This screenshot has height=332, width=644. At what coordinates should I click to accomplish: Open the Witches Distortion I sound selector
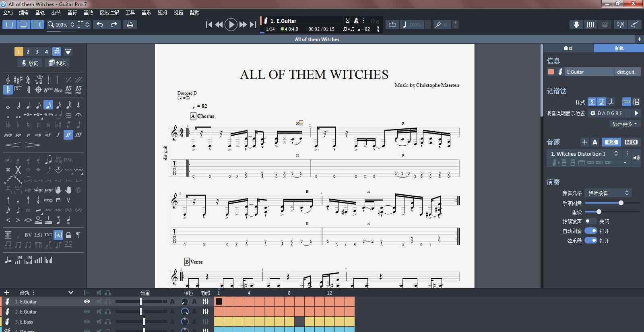(x=584, y=154)
